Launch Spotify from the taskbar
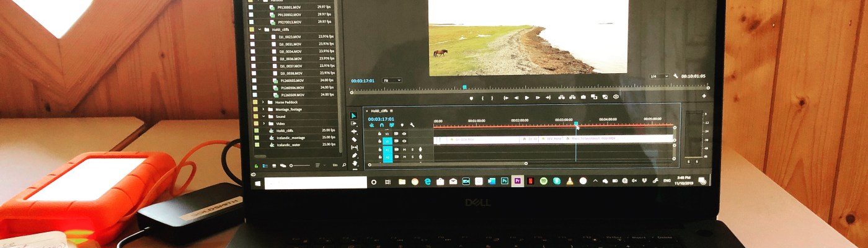The width and height of the screenshot is (868, 248). (x=544, y=181)
